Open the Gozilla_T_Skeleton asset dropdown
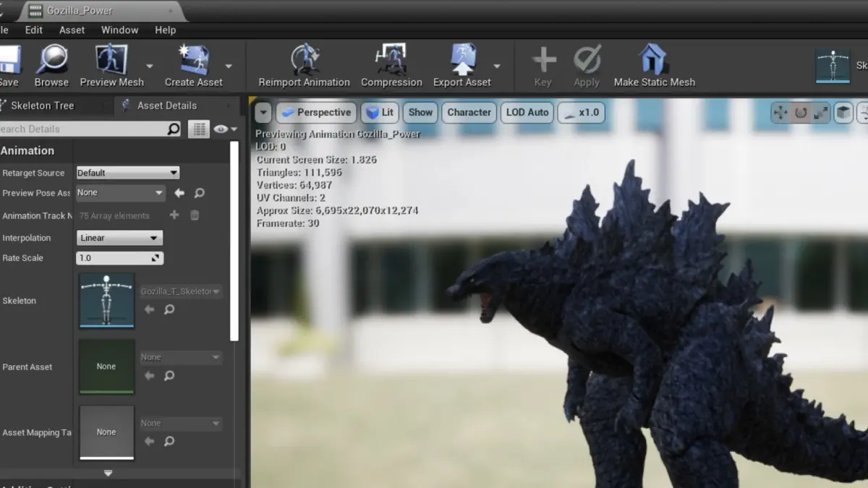 (x=181, y=291)
